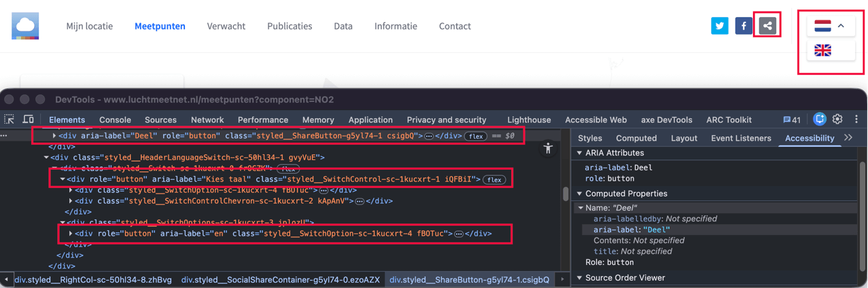Open the Accessible Web tab
Screen dimensions: 868x288
pyautogui.click(x=596, y=120)
